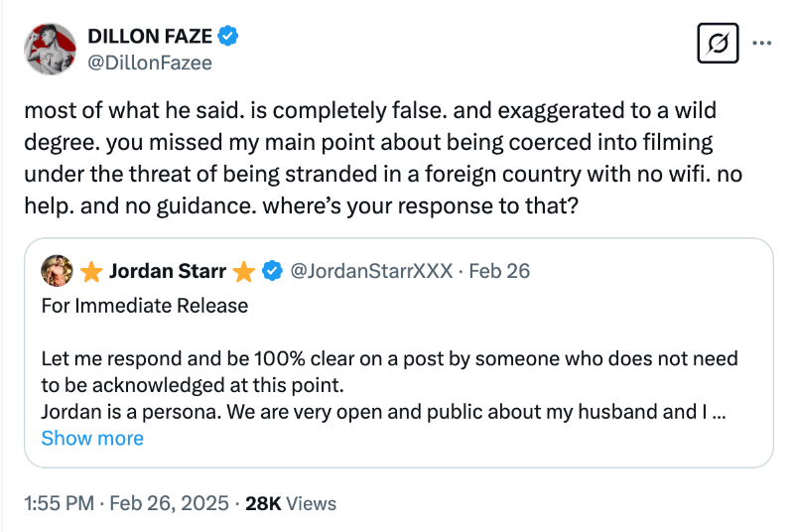The height and width of the screenshot is (532, 794).
Task: Expand the quoted post with Show more
Action: click(92, 438)
